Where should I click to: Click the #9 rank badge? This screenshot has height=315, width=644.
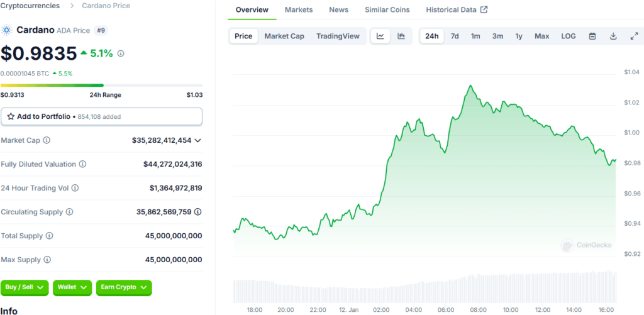[x=101, y=30]
